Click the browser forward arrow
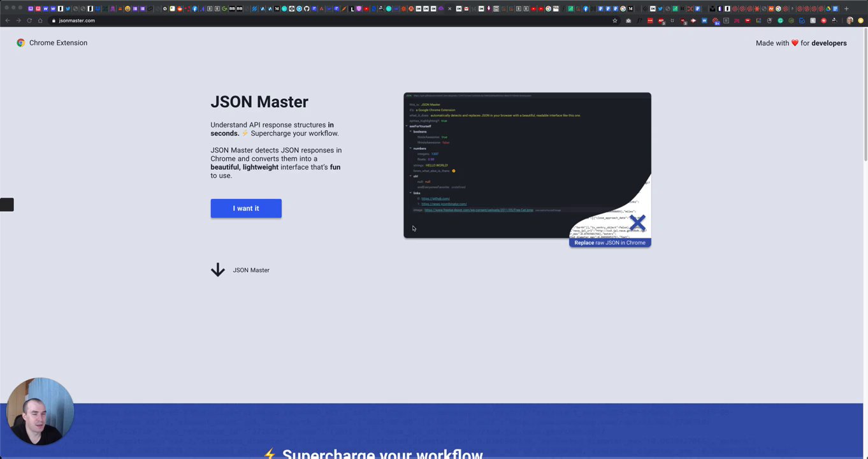Image resolution: width=868 pixels, height=459 pixels. click(x=18, y=20)
